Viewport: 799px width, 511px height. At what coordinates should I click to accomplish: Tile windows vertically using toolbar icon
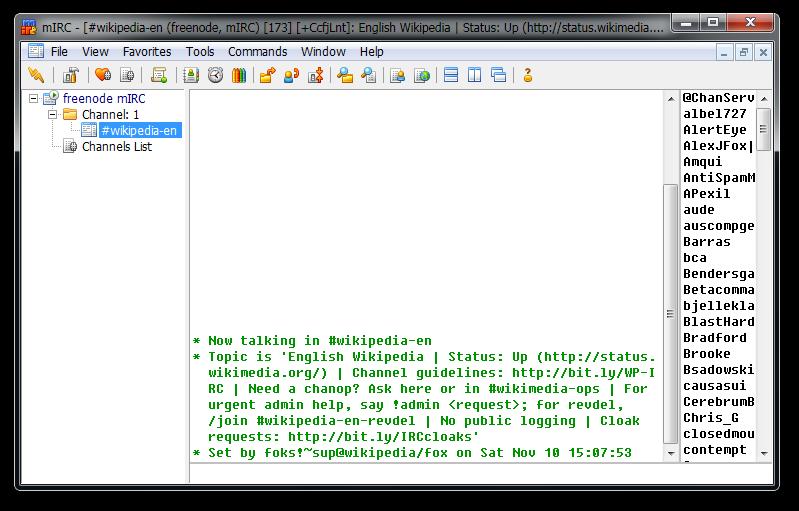coord(474,75)
